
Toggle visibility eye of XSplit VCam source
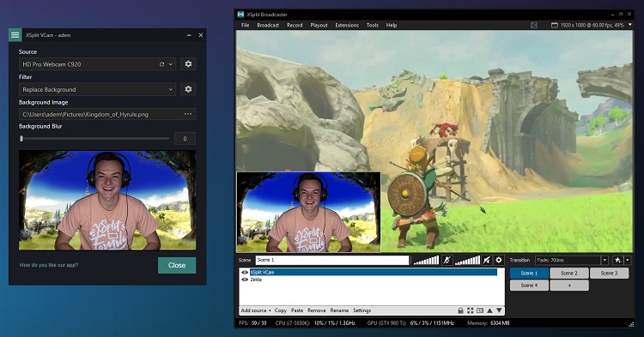pyautogui.click(x=245, y=272)
